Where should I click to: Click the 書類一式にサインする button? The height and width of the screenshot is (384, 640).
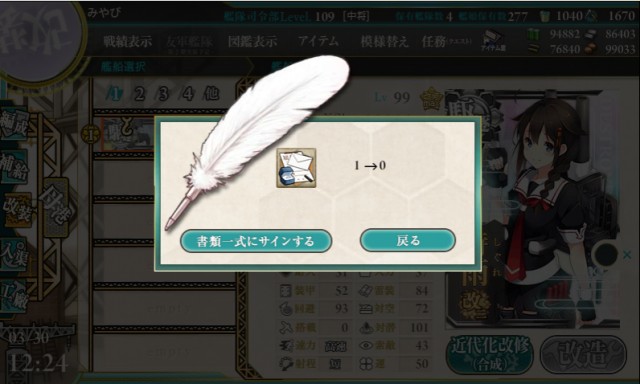[x=256, y=241]
